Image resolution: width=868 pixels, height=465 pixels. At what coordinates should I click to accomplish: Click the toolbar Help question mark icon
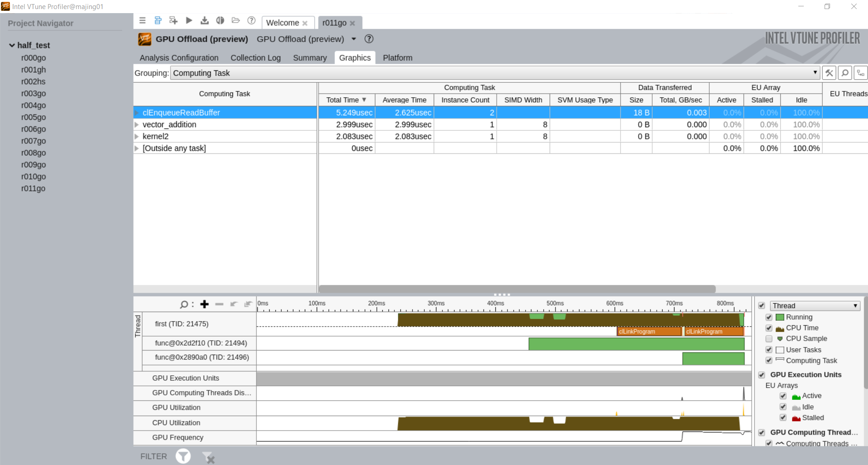pyautogui.click(x=251, y=20)
